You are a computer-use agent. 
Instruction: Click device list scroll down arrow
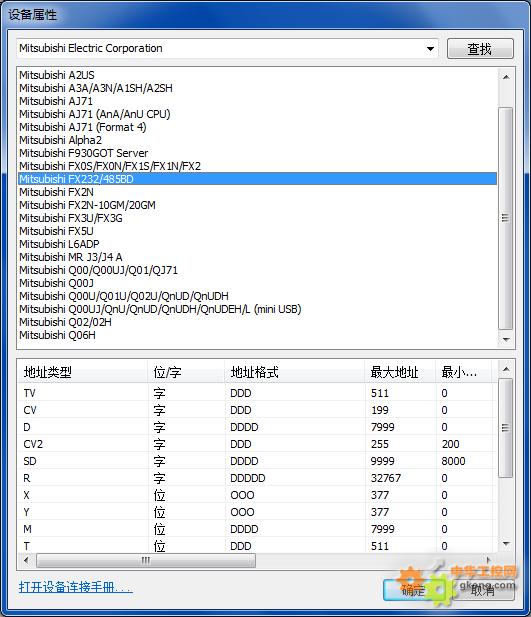[506, 340]
